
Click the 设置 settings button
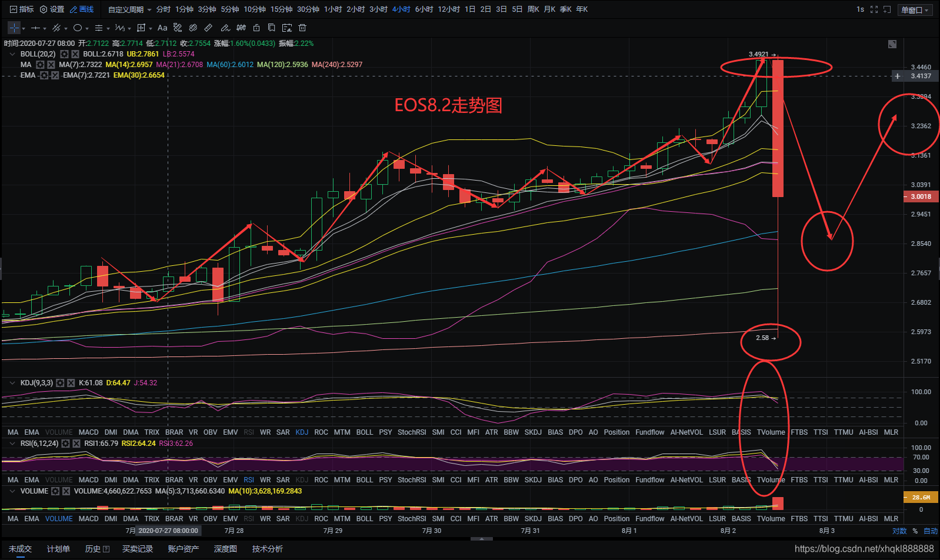click(52, 9)
